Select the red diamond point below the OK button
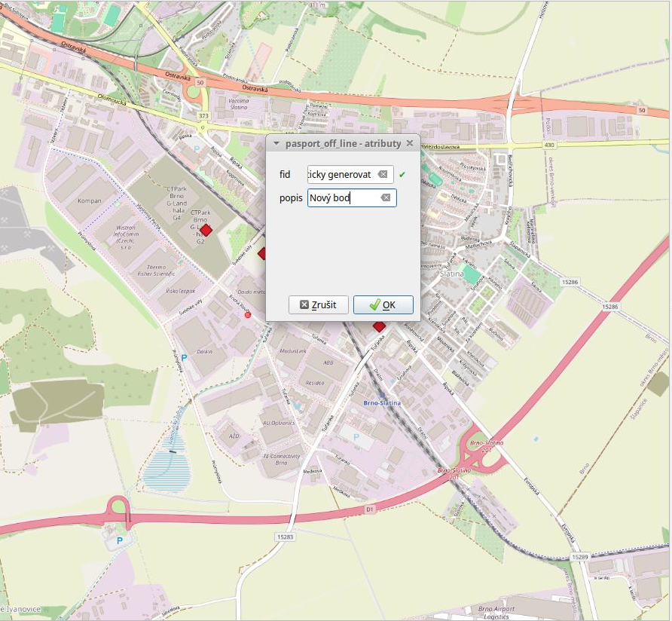Image resolution: width=672 pixels, height=621 pixels. (379, 326)
